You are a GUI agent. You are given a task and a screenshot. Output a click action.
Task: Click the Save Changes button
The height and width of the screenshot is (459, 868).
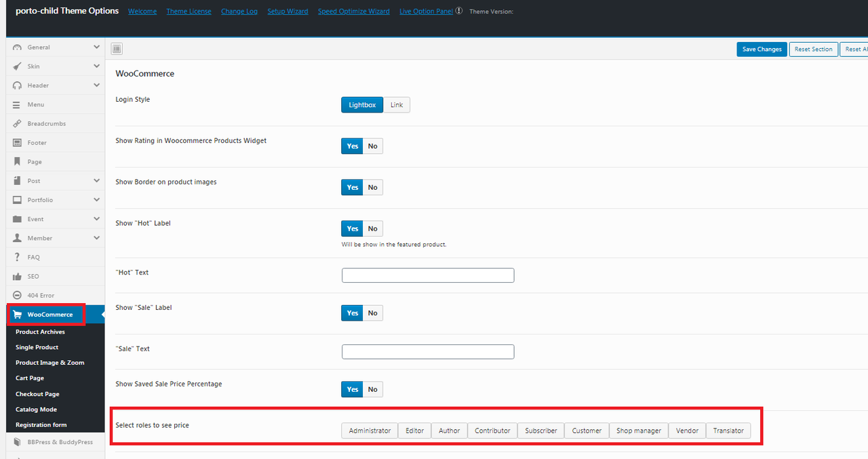coord(762,49)
